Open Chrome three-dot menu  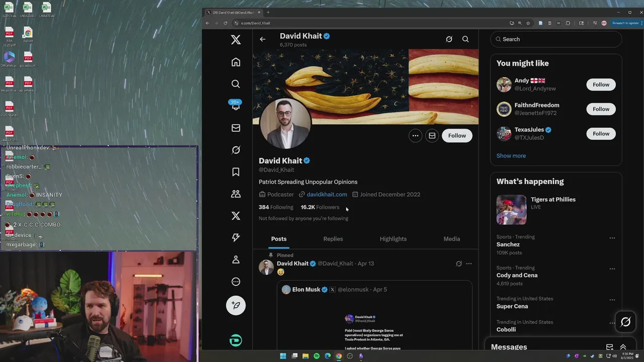[x=641, y=23]
